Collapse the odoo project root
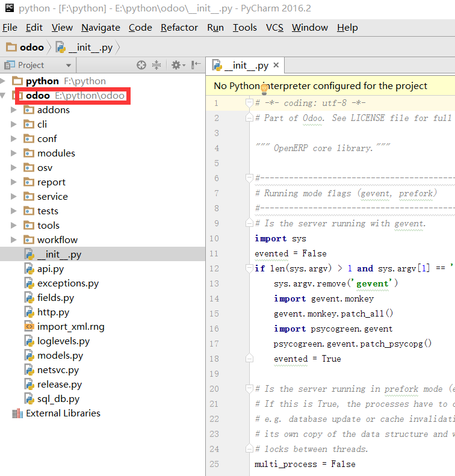This screenshot has width=455, height=476. [x=3, y=96]
